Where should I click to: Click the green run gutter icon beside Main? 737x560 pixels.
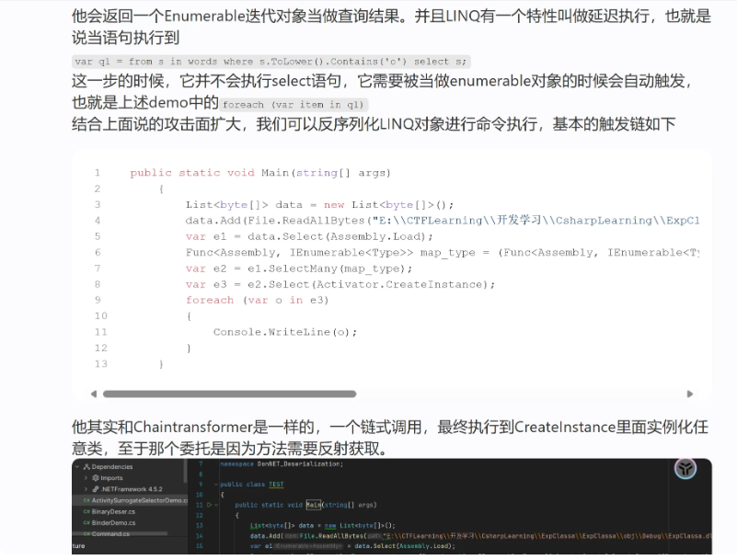(209, 505)
